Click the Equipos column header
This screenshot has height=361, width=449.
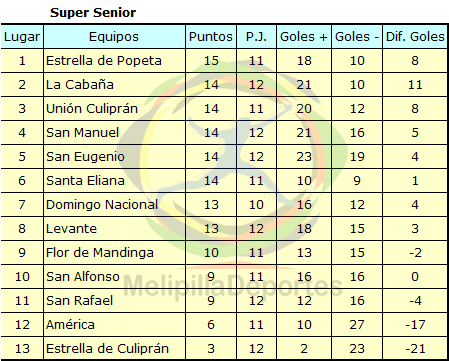(114, 37)
